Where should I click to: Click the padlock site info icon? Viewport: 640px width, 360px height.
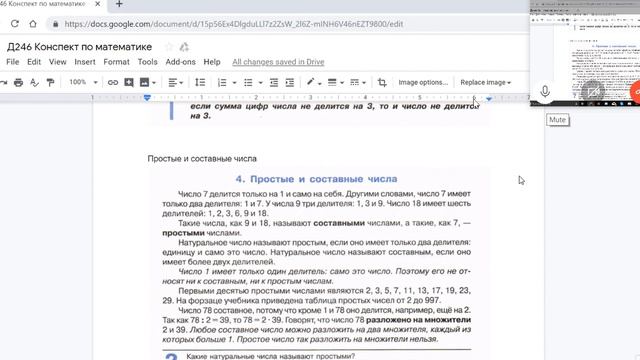[x=56, y=24]
